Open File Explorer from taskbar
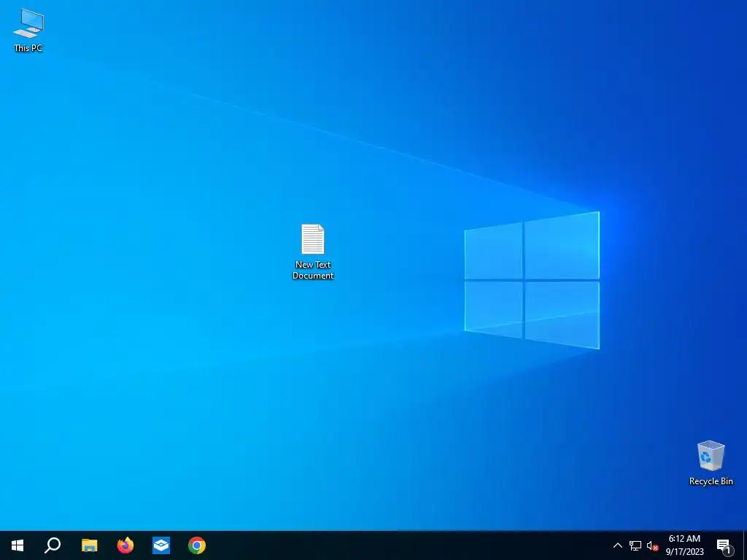The image size is (747, 560). [89, 545]
